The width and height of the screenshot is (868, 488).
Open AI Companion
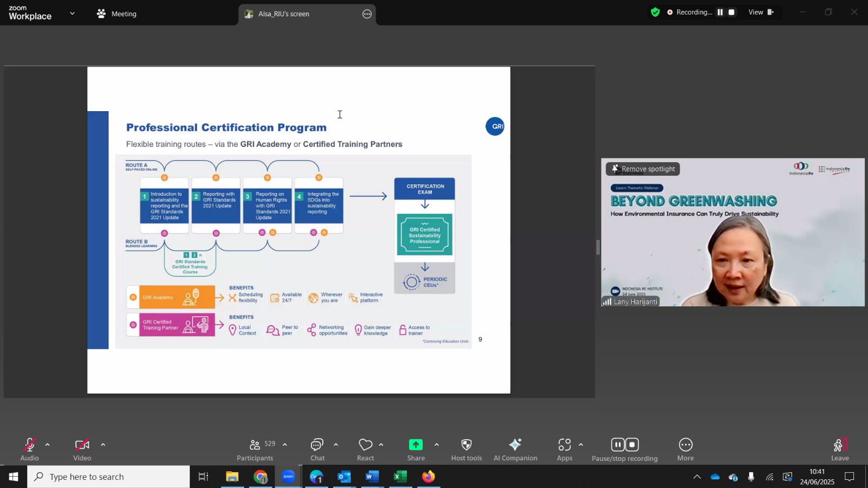(x=515, y=450)
